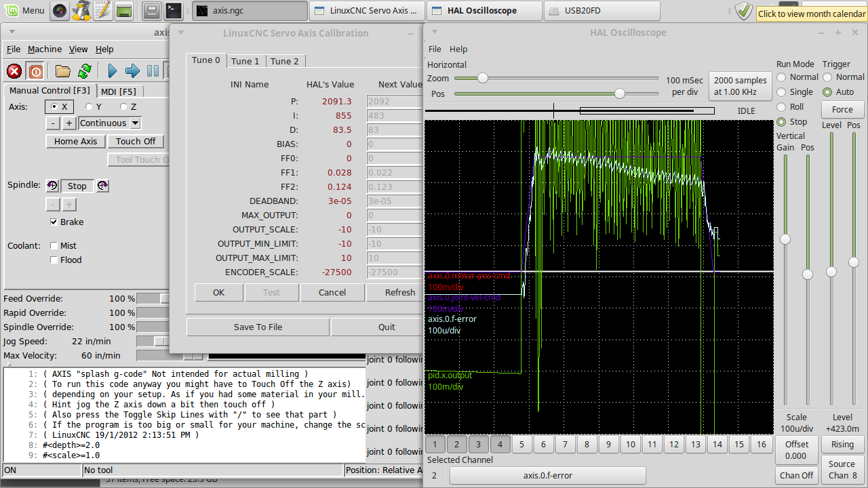The width and height of the screenshot is (868, 488).
Task: Enable Flood coolant checkbox
Action: coord(54,260)
